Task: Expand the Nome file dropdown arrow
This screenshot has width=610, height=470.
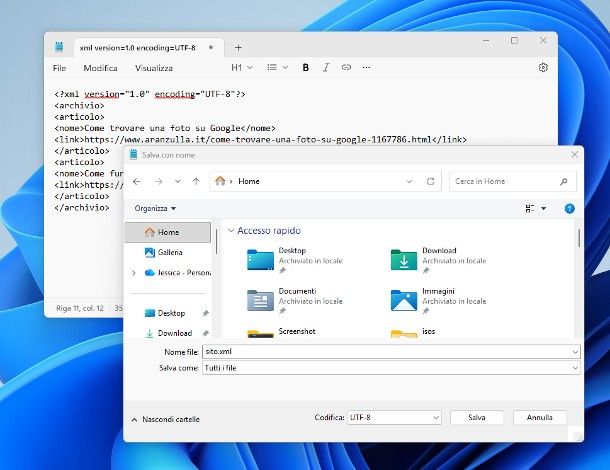Action: tap(575, 352)
